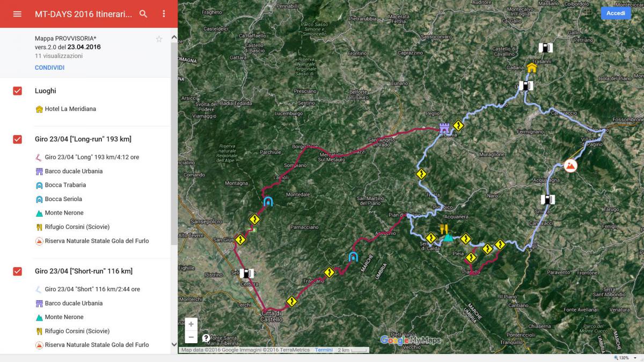
Task: Open the three-dot more options menu
Action: click(x=164, y=14)
